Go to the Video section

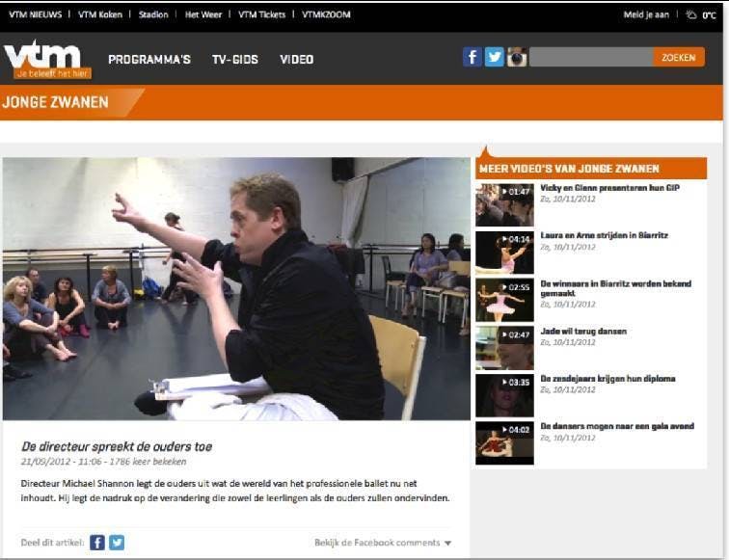[297, 60]
